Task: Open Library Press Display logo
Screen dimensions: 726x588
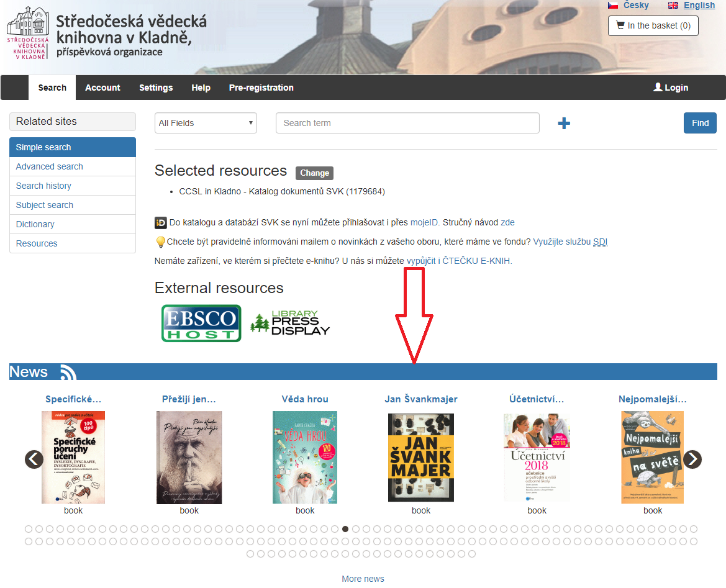Action: 290,323
